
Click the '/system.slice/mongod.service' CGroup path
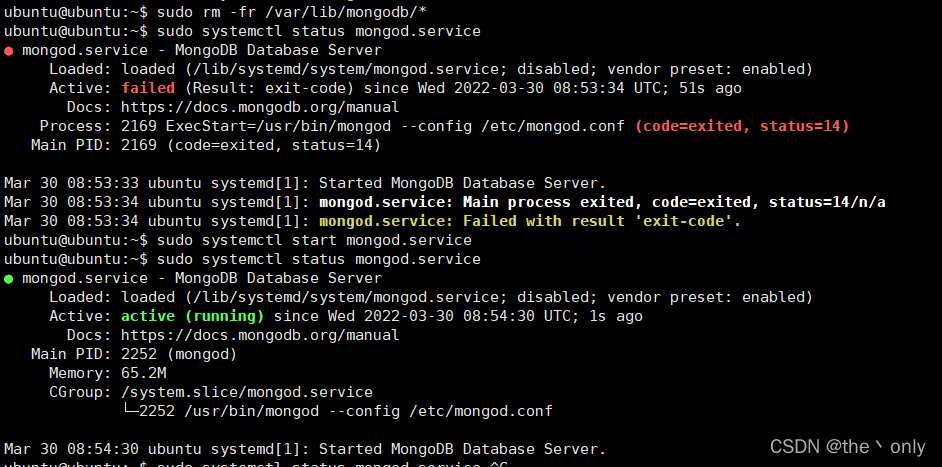[247, 392]
